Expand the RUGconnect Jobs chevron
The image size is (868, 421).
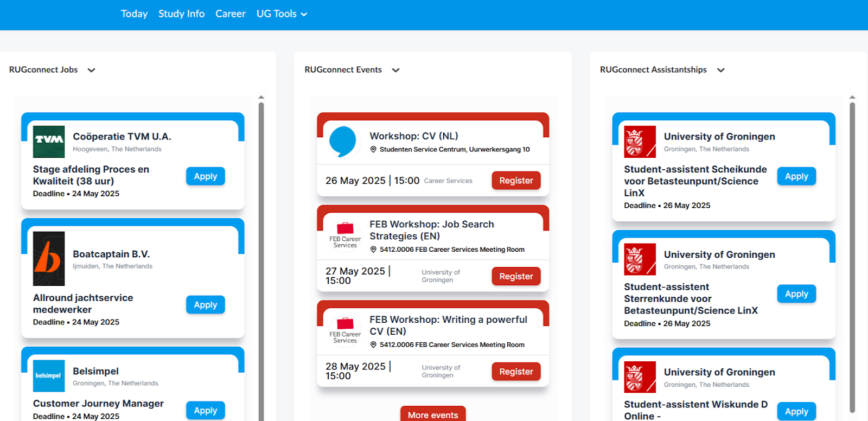(x=91, y=70)
